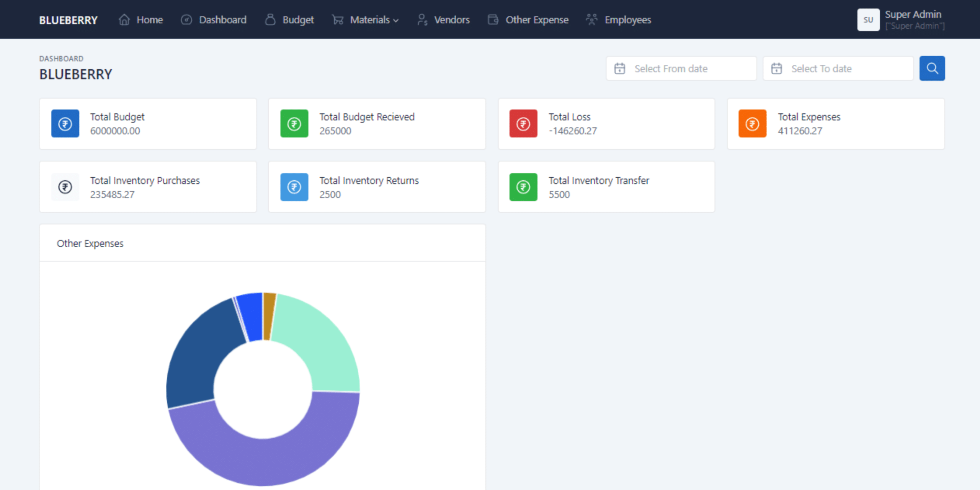Screen dimensions: 980x490
Task: Click the Total Inventory Purchases label
Action: click(145, 180)
